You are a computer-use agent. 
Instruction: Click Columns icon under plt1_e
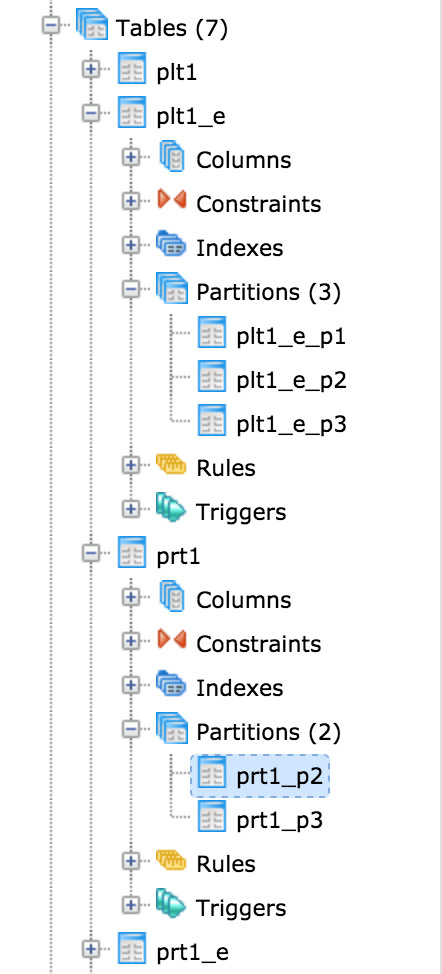point(172,157)
